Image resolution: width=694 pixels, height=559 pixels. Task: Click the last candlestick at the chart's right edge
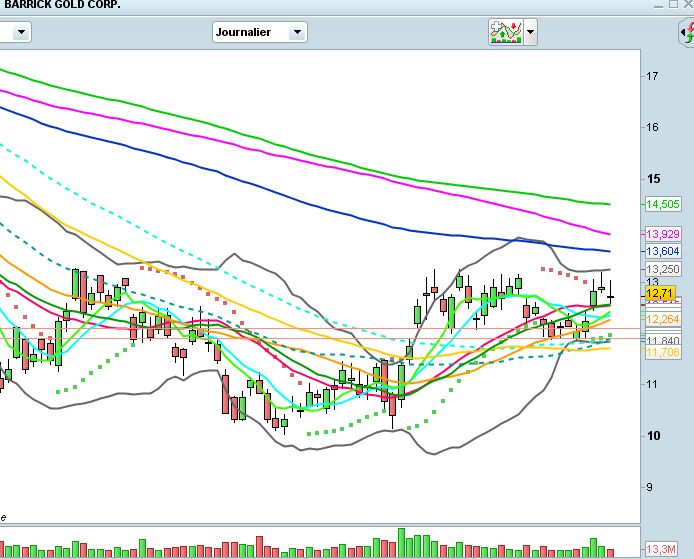(x=610, y=293)
